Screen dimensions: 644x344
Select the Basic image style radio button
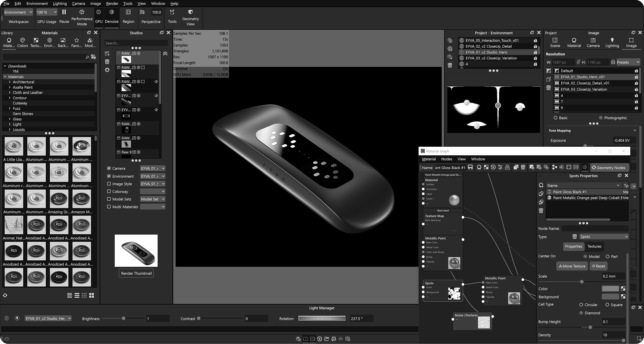pyautogui.click(x=555, y=118)
